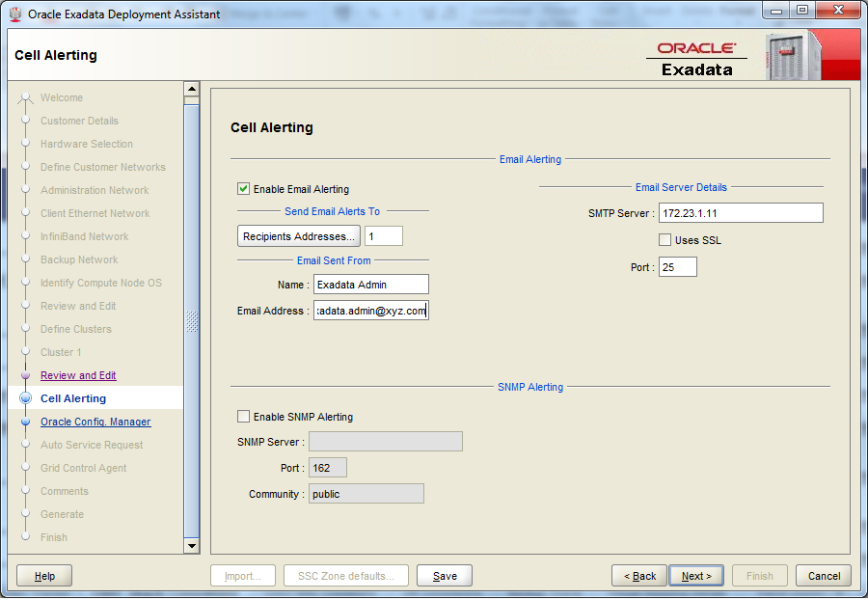
Task: Open Help
Action: [x=43, y=575]
